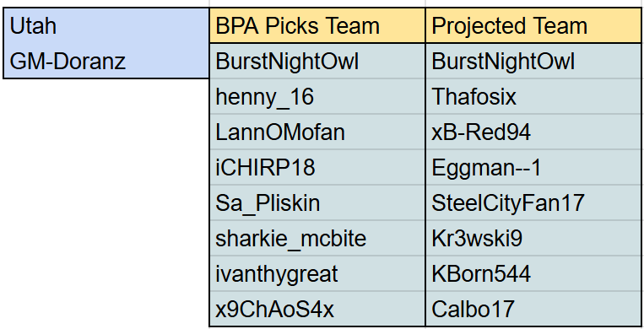
Task: Click BurstNightOwl in the BPA Picks column
Action: (x=317, y=62)
